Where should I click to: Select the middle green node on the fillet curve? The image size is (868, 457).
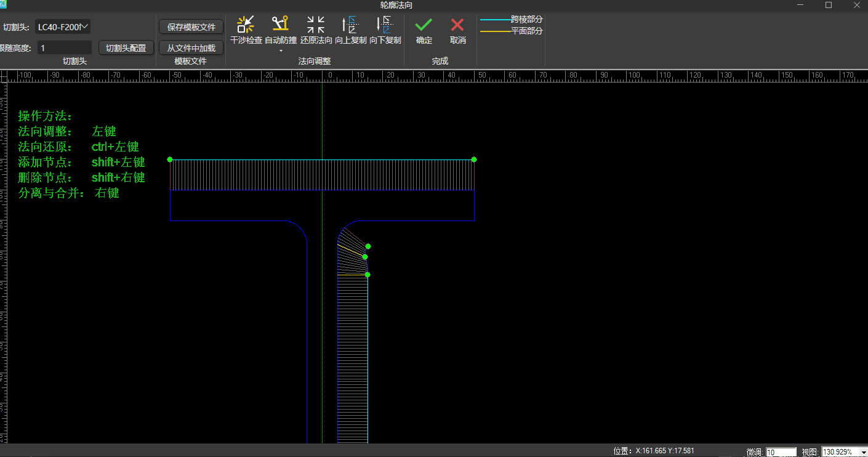365,257
